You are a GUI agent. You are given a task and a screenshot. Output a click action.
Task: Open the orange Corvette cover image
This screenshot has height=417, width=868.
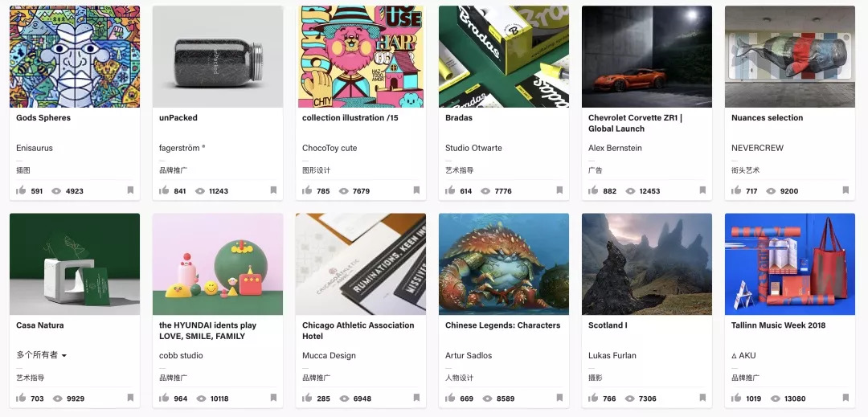click(x=646, y=56)
